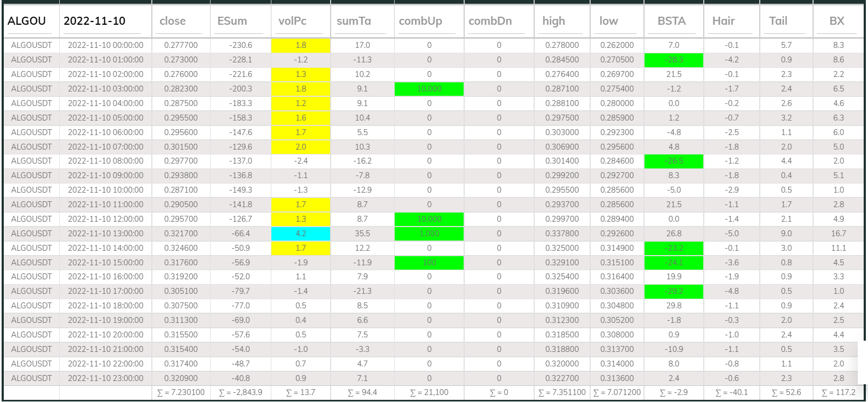Select green 100 combUp cell at 15:00

[429, 263]
